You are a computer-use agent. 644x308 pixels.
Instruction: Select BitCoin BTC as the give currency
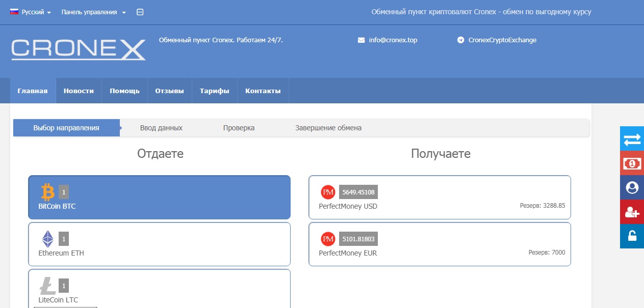coord(159,198)
